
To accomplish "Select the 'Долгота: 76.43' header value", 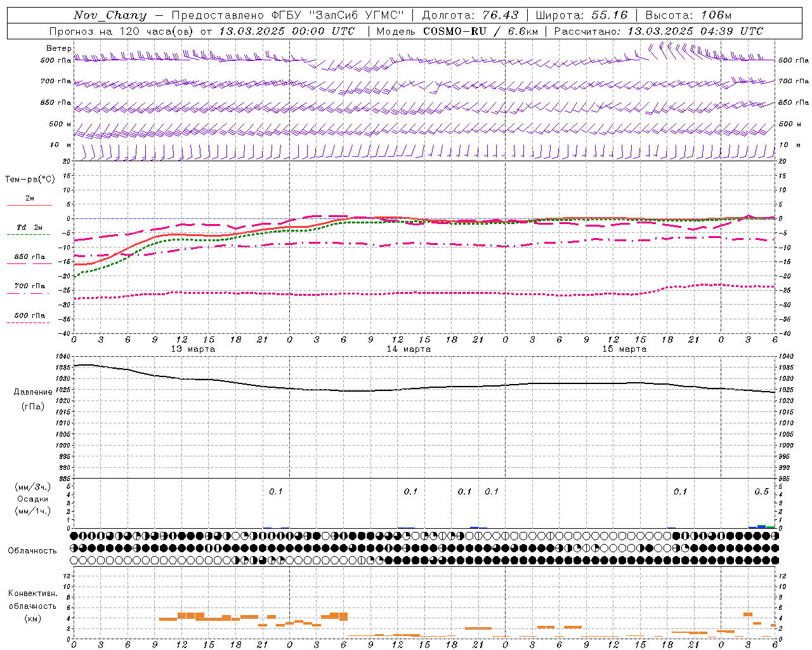I will point(470,15).
